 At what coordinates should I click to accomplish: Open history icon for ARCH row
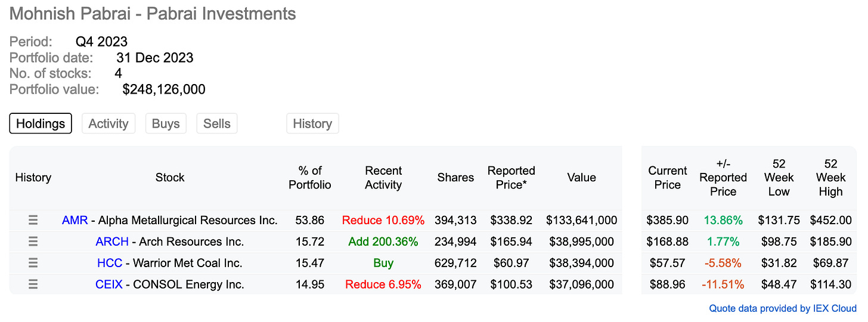pyautogui.click(x=33, y=242)
